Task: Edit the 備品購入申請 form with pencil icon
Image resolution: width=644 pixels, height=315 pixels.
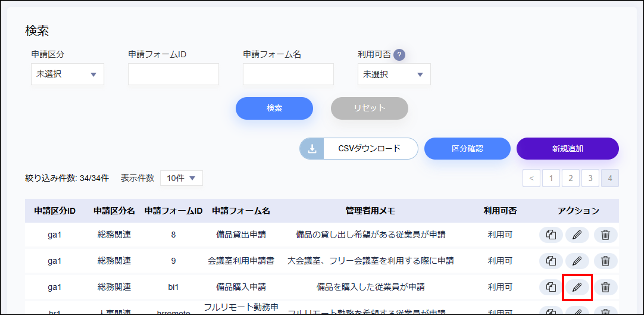Action: click(577, 287)
